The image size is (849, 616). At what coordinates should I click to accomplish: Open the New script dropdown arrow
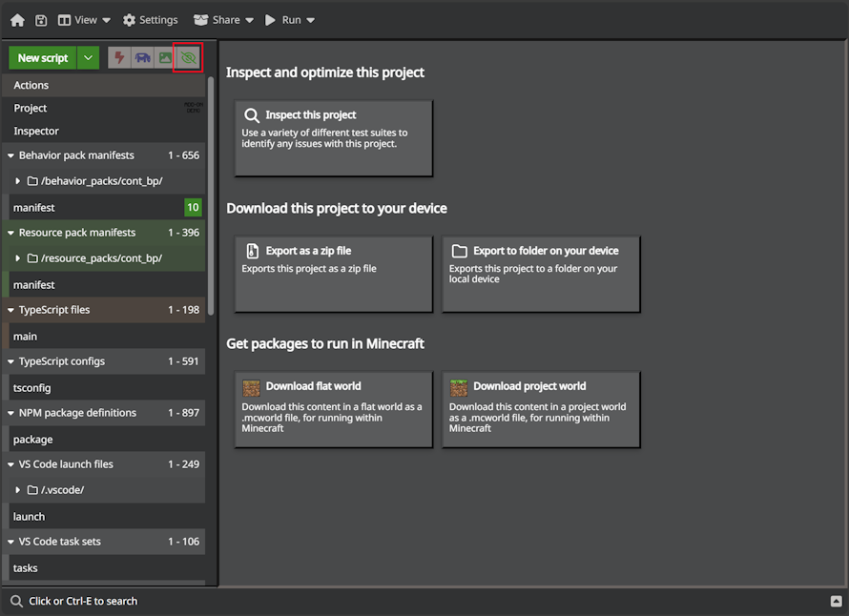88,57
